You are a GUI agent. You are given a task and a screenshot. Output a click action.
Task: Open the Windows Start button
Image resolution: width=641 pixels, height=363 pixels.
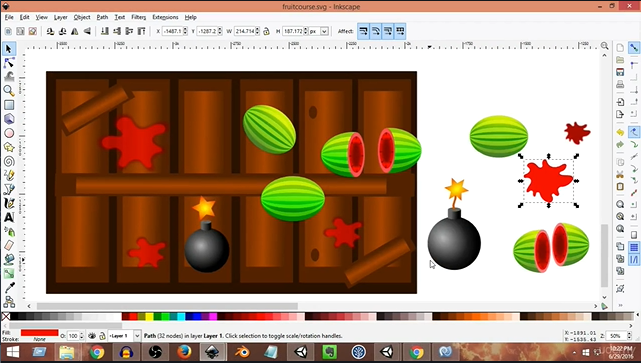point(13,352)
